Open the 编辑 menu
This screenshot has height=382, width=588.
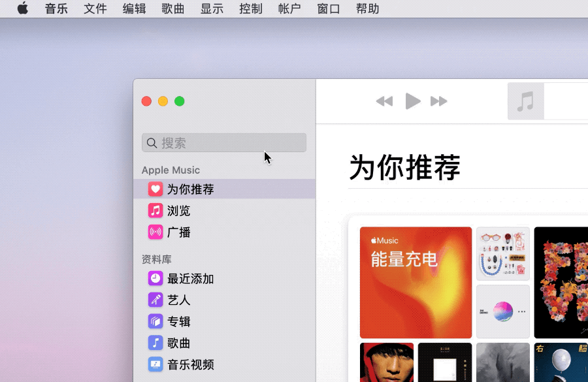(134, 8)
